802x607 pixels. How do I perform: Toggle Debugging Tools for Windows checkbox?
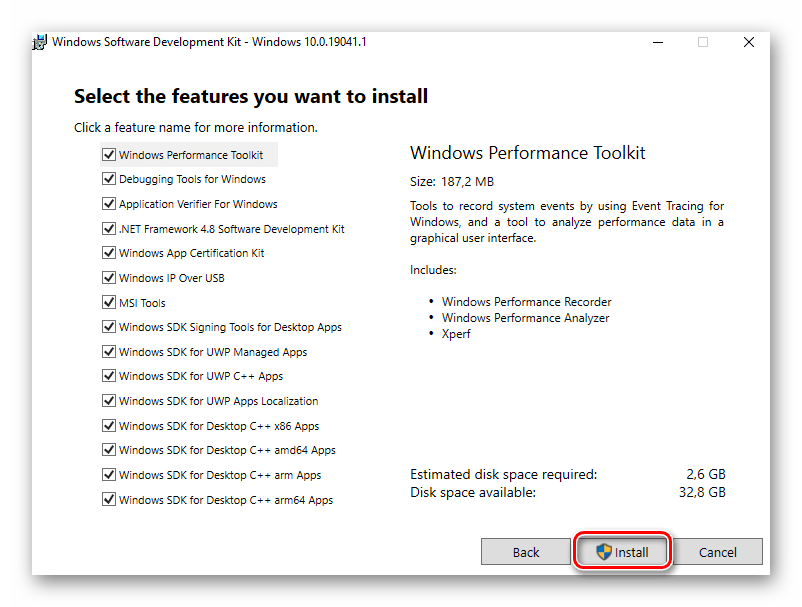point(109,180)
